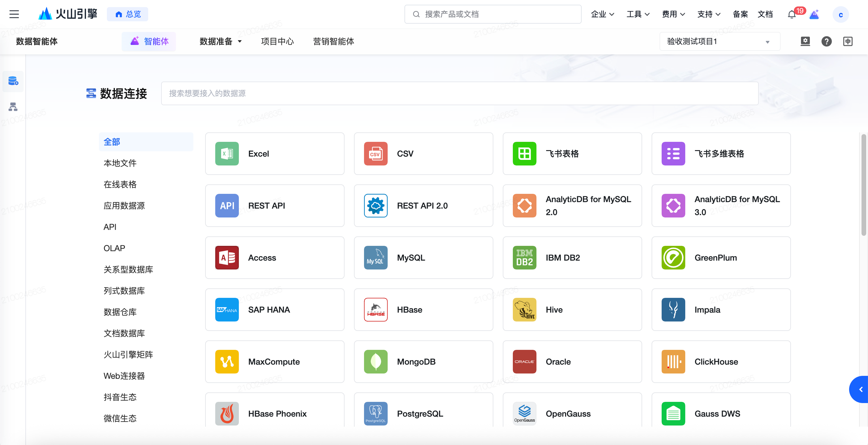Expand the 工具 dropdown menu
868x445 pixels.
pyautogui.click(x=638, y=14)
